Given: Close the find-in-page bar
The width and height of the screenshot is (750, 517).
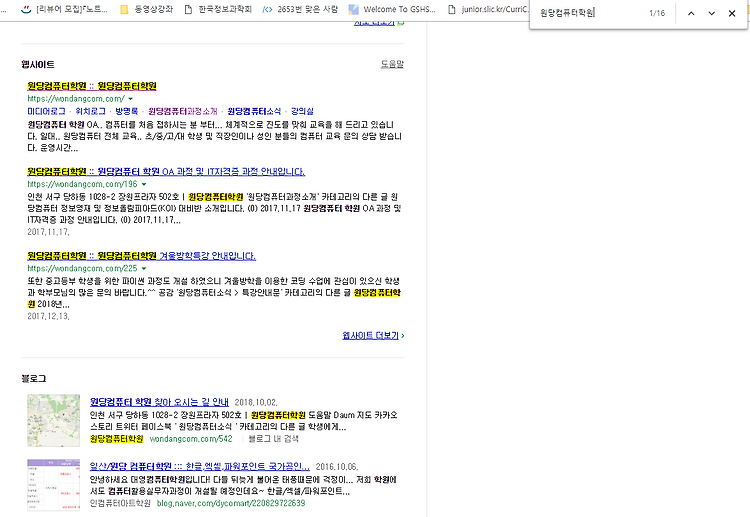Looking at the screenshot, I should pyautogui.click(x=732, y=13).
